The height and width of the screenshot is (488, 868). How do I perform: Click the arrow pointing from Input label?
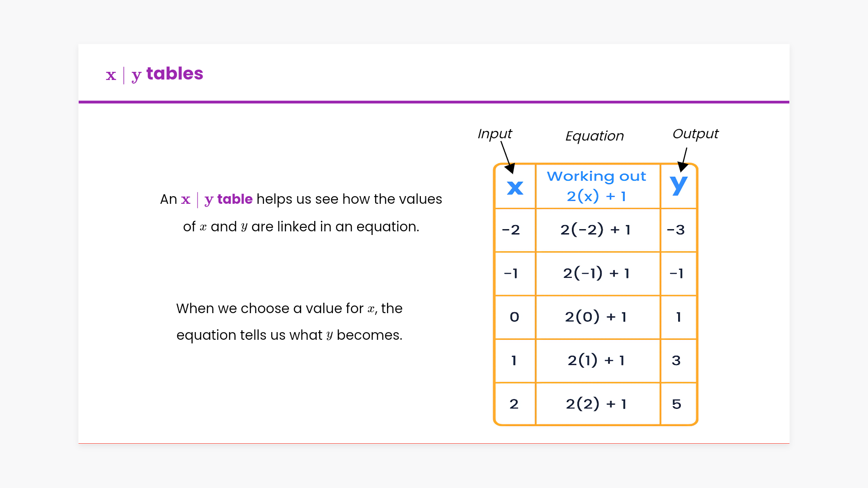[x=507, y=157]
